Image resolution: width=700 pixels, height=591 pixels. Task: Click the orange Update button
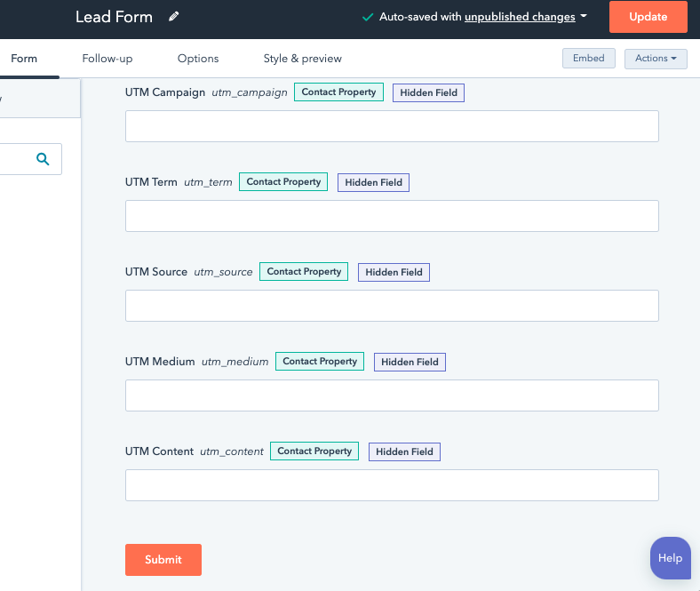(x=648, y=17)
